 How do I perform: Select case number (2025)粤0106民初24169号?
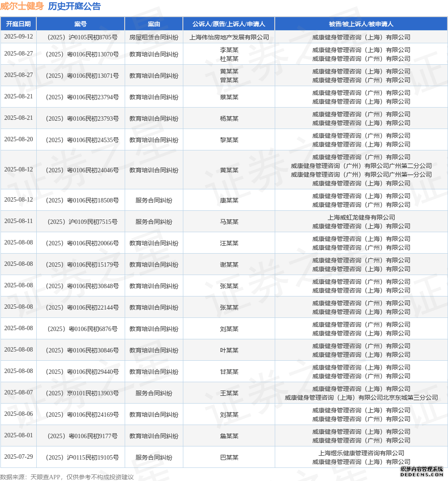coord(82,415)
